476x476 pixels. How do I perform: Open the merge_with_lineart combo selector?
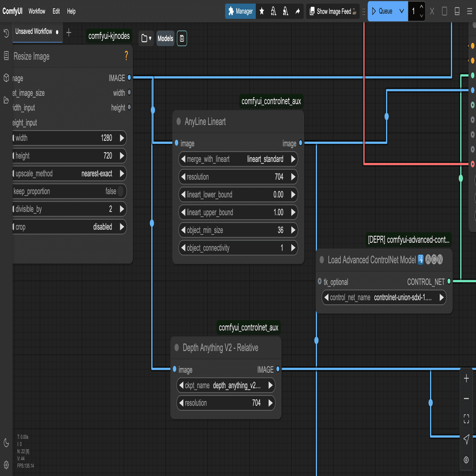pos(238,159)
